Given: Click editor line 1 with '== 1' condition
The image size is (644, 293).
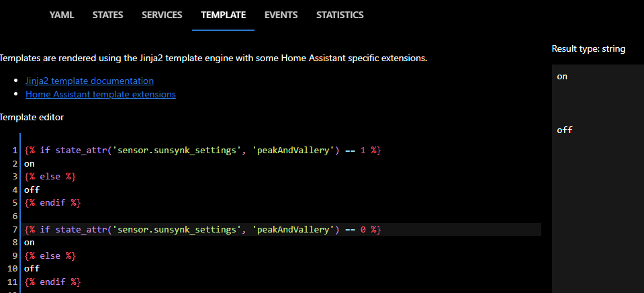Looking at the screenshot, I should (203, 151).
